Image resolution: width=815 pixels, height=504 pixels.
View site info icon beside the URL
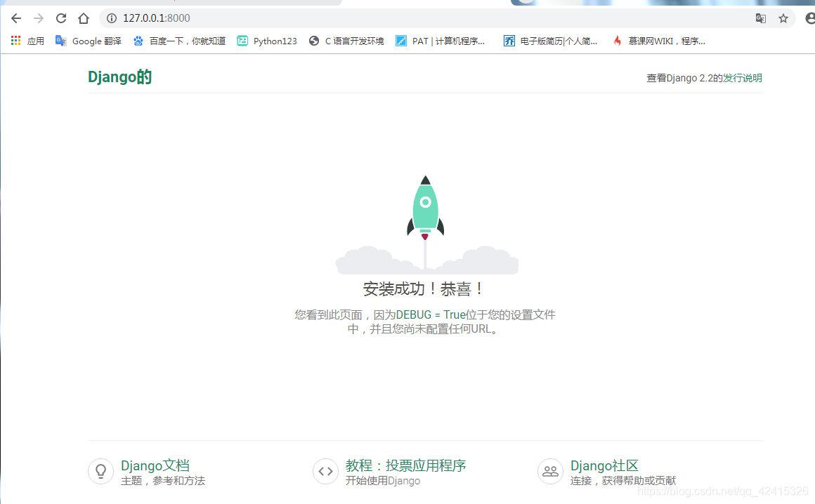(111, 18)
